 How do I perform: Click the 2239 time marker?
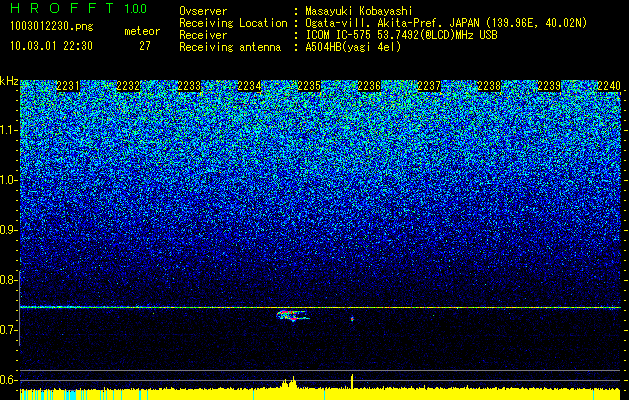coord(549,86)
